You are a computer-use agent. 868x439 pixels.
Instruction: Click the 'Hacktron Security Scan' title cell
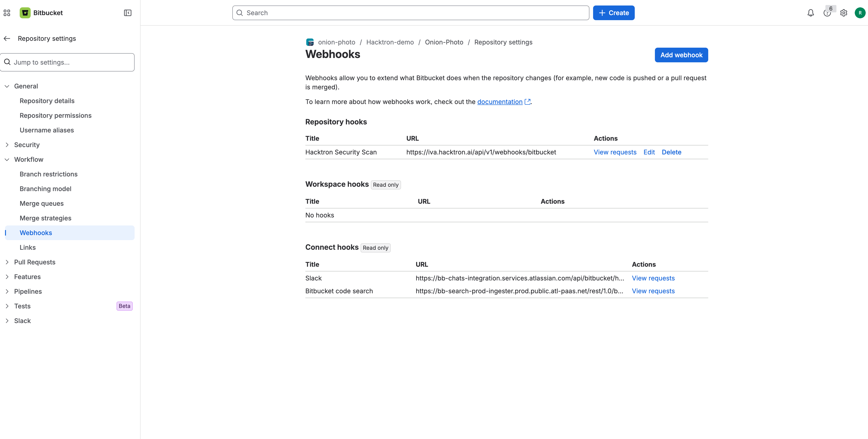(x=341, y=152)
